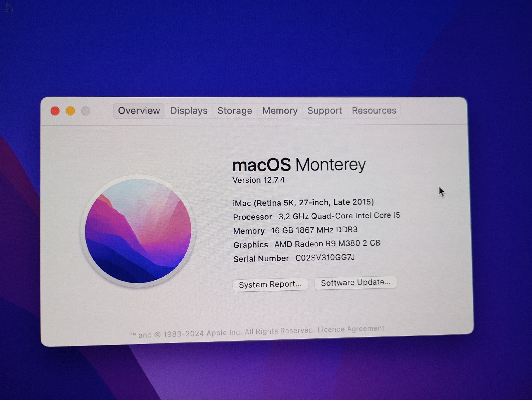532x400 pixels.
Task: Open the Memory tab
Action: tap(280, 111)
